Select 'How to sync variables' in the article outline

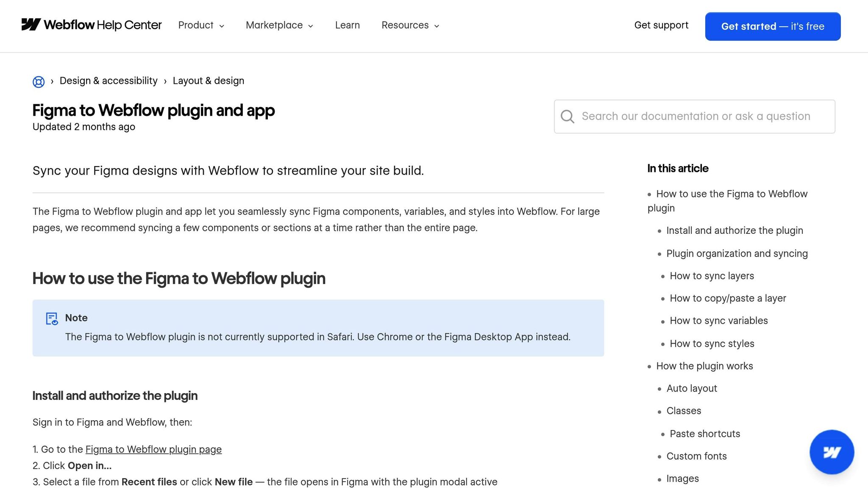click(x=718, y=321)
